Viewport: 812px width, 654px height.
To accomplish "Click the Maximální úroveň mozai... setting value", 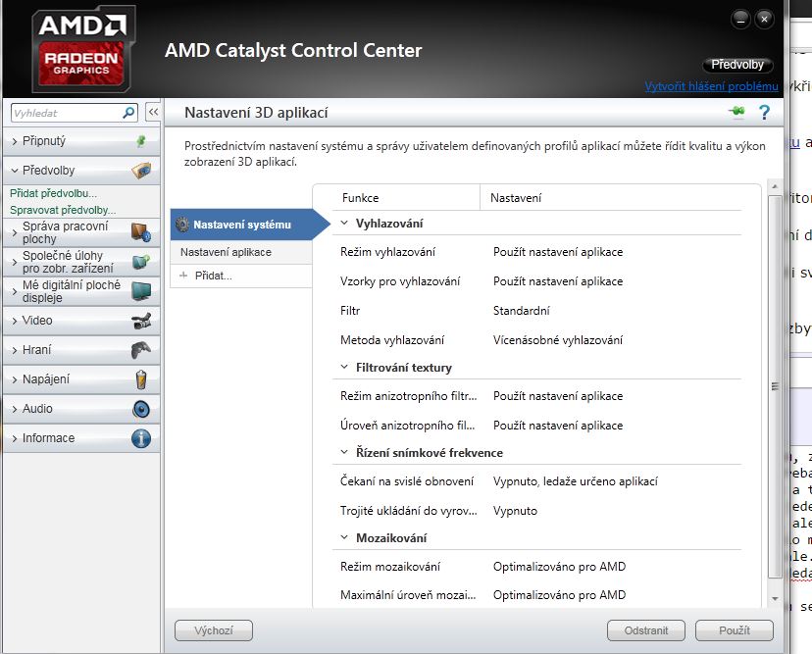I will click(x=559, y=595).
